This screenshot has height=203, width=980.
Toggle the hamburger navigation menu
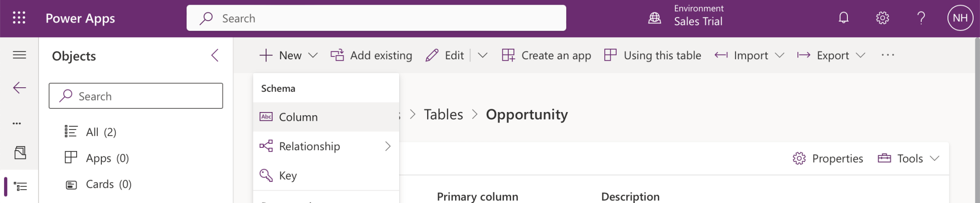[x=19, y=55]
